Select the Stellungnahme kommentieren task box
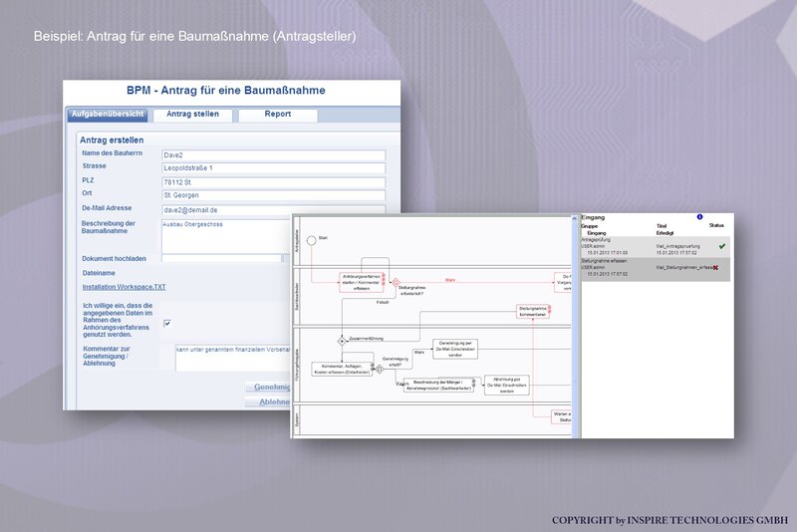 click(x=533, y=312)
